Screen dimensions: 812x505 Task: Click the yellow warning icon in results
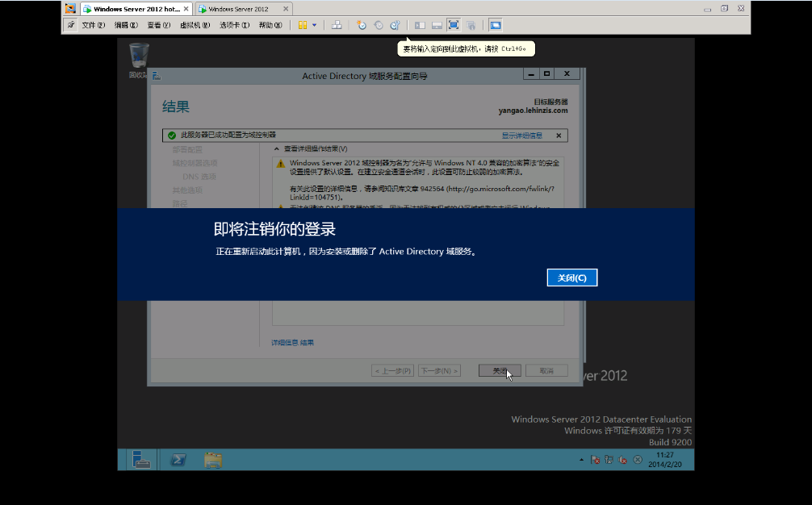(281, 164)
